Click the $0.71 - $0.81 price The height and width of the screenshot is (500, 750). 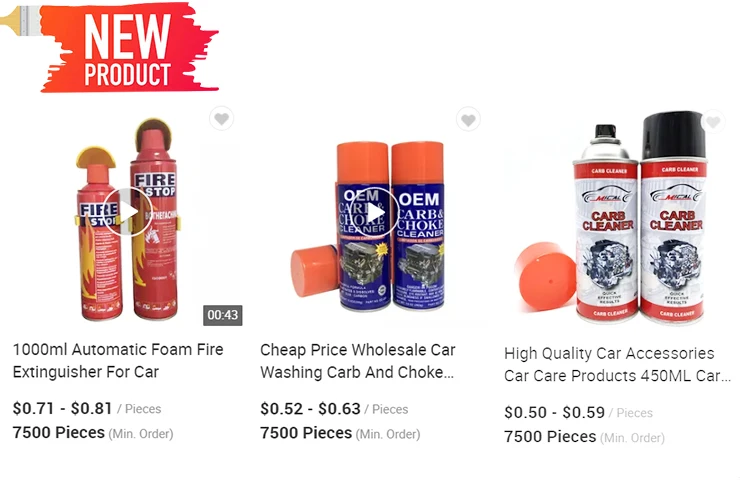click(62, 409)
